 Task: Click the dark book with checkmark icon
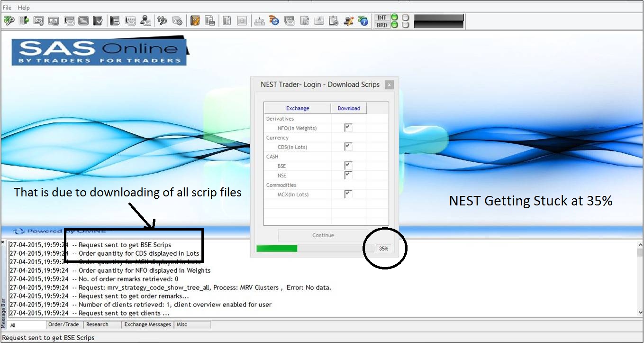point(98,21)
